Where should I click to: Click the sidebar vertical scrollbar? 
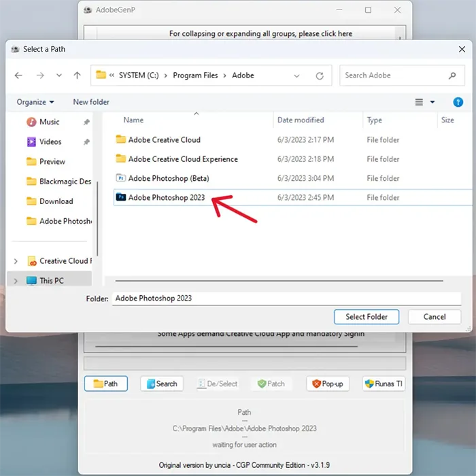pyautogui.click(x=97, y=218)
